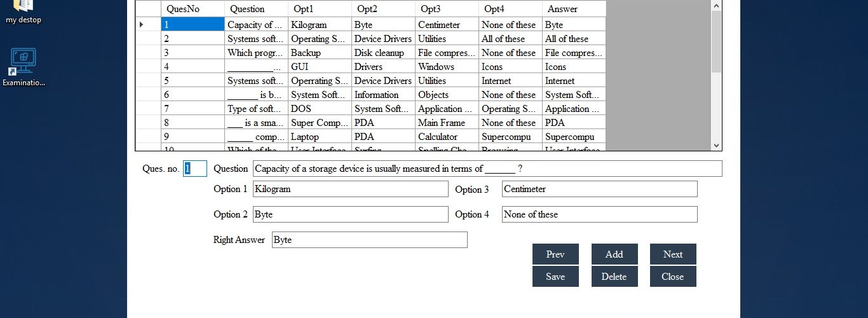Select the 'GUI' Opt1 cell
Image resolution: width=868 pixels, height=318 pixels.
click(x=320, y=67)
